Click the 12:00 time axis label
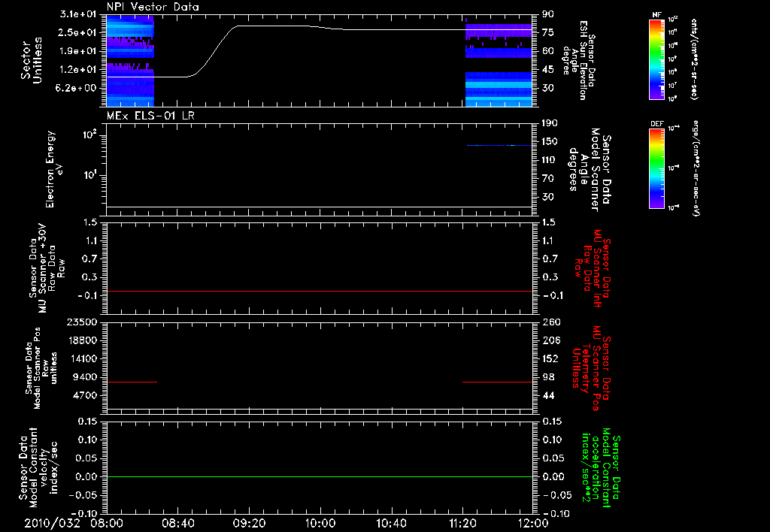This screenshot has width=770, height=532. (x=533, y=523)
